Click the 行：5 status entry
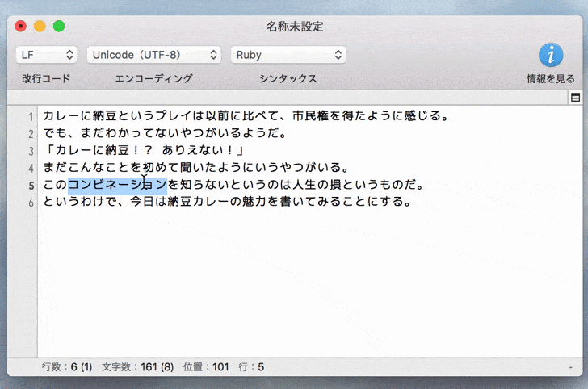This screenshot has width=588, height=389. point(251,367)
